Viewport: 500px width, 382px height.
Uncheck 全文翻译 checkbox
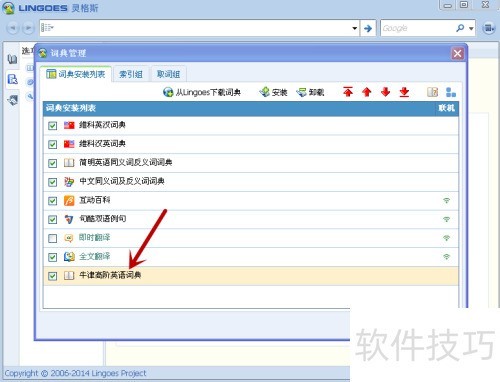[x=53, y=257]
